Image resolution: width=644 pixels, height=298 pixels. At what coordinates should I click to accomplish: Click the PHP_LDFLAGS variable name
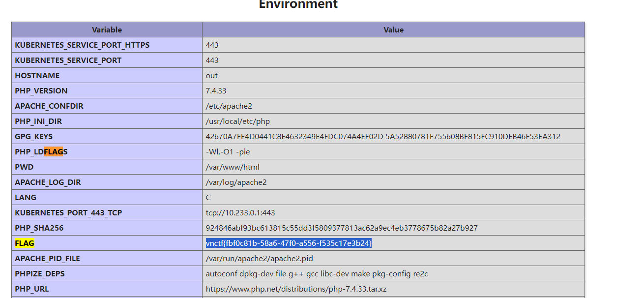(41, 151)
